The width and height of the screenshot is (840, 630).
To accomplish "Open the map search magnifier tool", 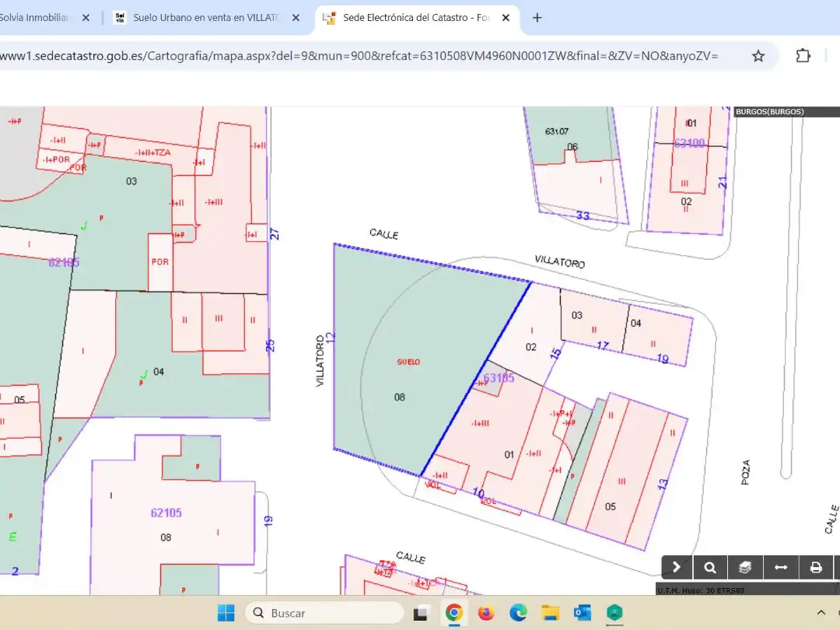I will tap(710, 567).
